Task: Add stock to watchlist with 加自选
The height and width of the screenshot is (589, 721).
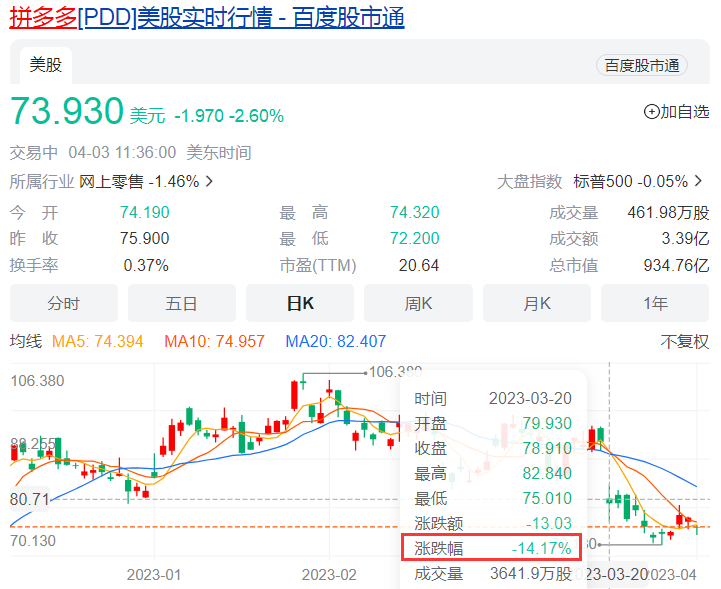Action: (x=676, y=112)
